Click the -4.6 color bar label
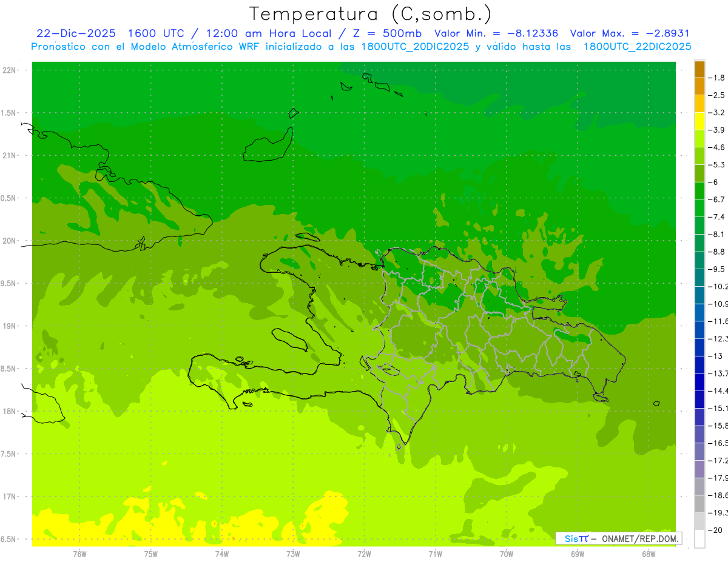The image size is (728, 562). pyautogui.click(x=716, y=147)
